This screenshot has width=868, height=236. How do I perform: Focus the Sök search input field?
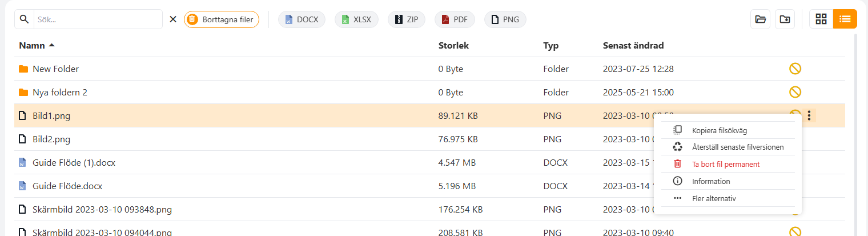98,19
